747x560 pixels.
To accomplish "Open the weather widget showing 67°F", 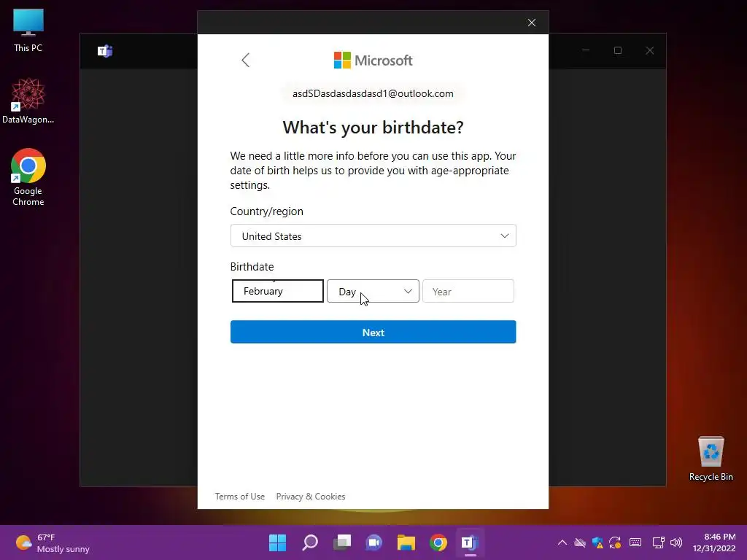I will [x=53, y=542].
